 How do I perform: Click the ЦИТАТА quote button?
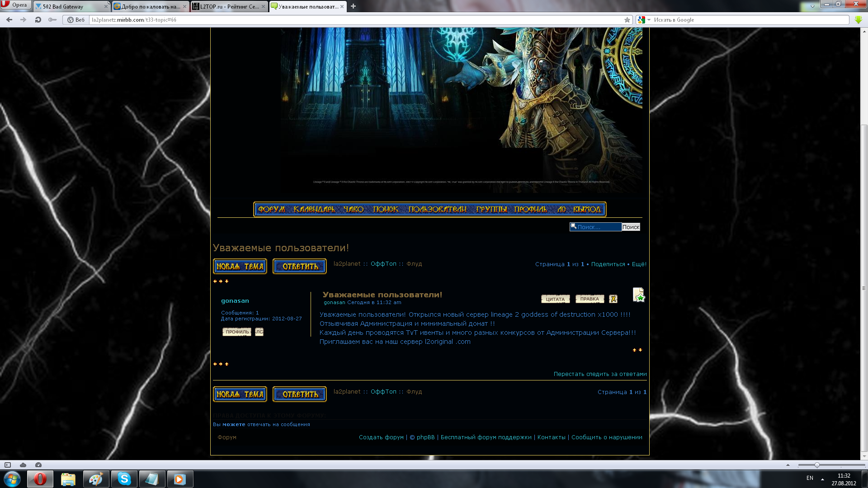[555, 299]
